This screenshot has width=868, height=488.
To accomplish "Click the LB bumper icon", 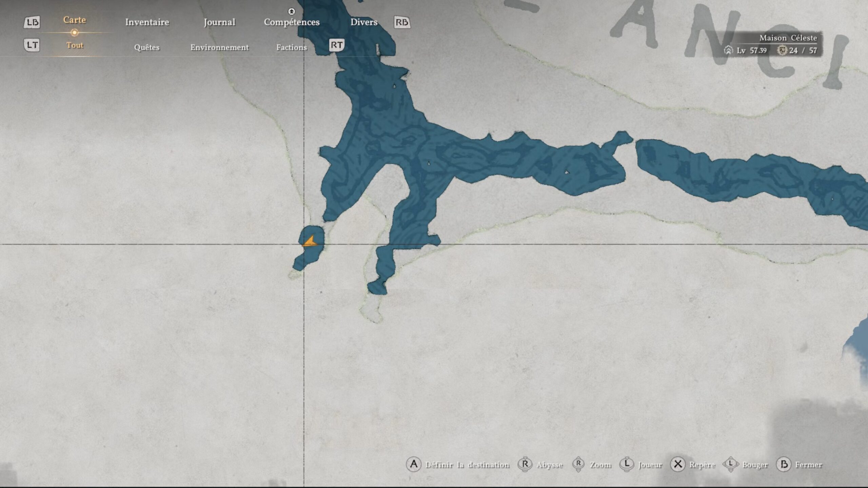I will point(32,22).
